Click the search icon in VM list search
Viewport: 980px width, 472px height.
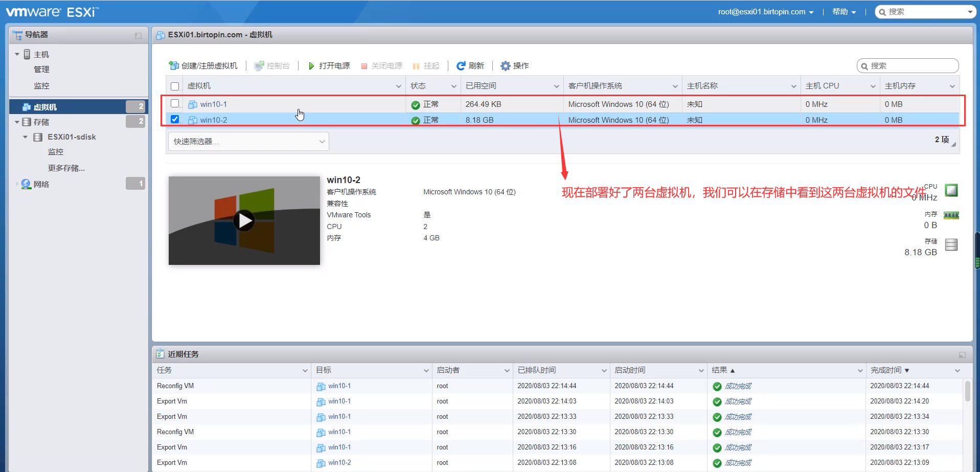pos(864,66)
